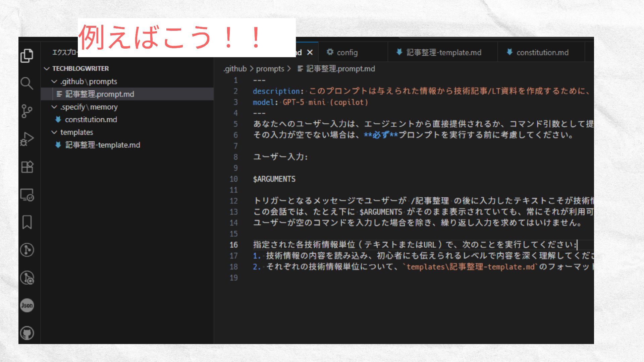Switch to the config tab
644x362 pixels.
(x=347, y=53)
